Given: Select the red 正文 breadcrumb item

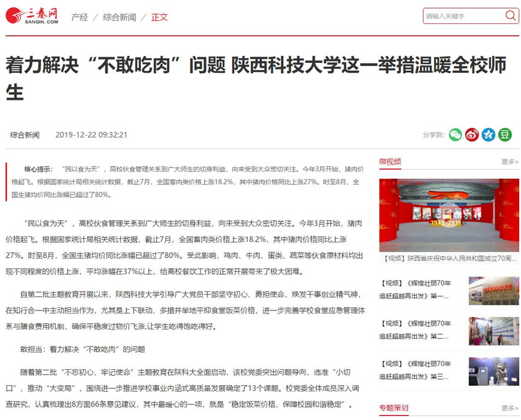Looking at the screenshot, I should tap(159, 17).
